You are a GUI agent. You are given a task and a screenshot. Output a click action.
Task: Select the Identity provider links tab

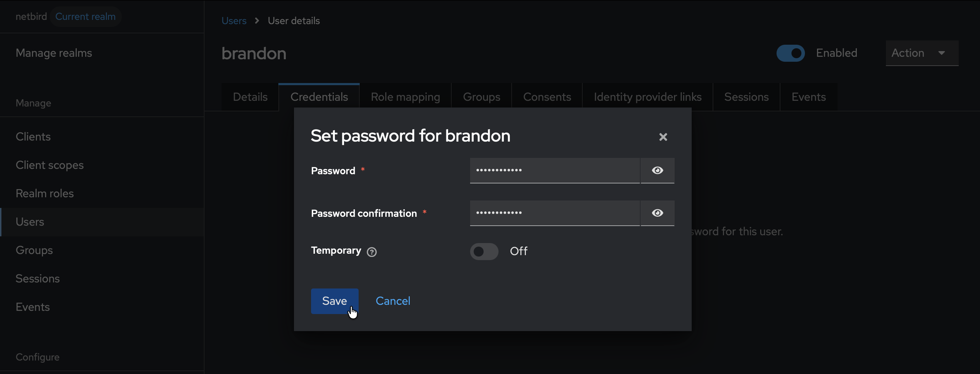click(x=648, y=97)
